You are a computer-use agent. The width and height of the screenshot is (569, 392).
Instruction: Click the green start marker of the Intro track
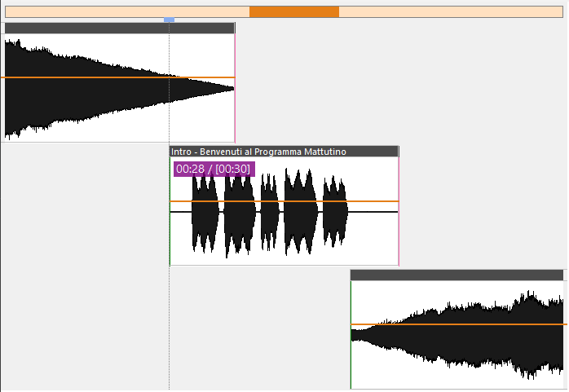pos(170,211)
